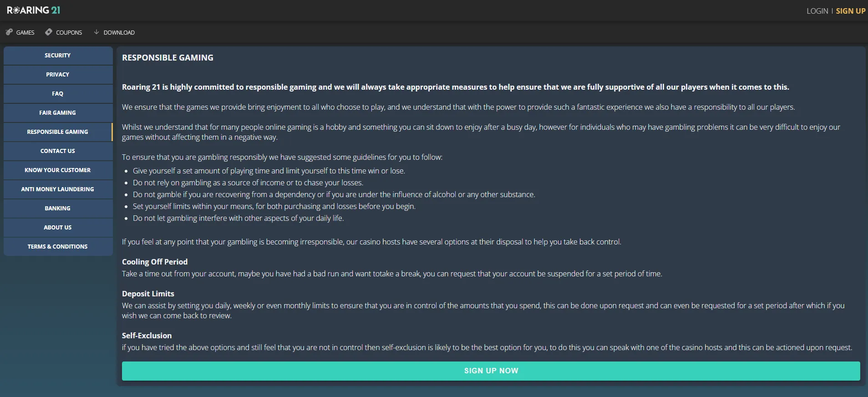Click the Roaring 21 logo
This screenshot has height=397, width=868.
coord(33,9)
